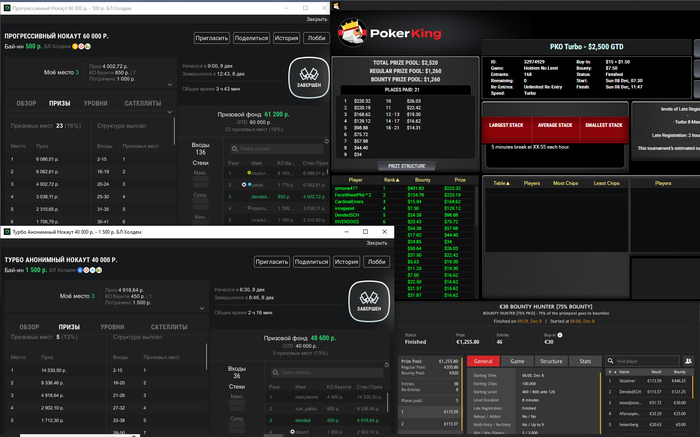Sort PokerKing tables list by Table column
The height and width of the screenshot is (437, 700).
pos(501,183)
